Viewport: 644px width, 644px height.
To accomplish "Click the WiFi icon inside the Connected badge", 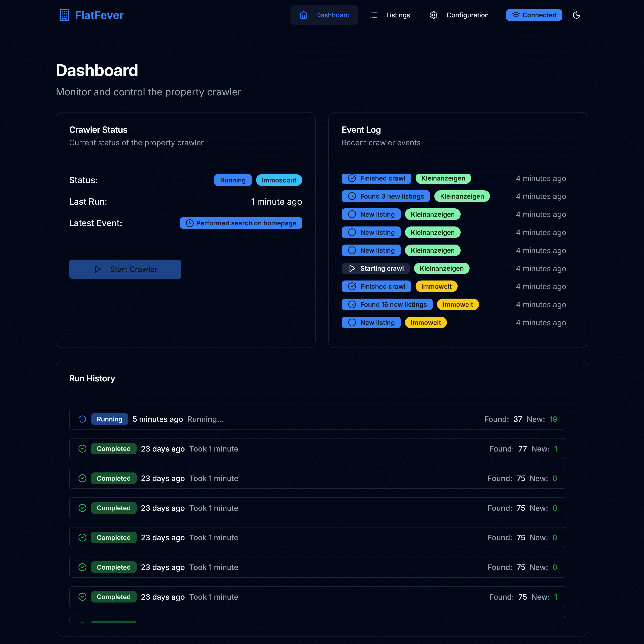I will pos(516,15).
